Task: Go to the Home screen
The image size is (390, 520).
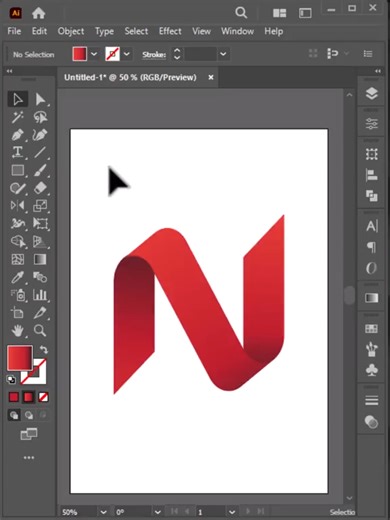Action: (38, 13)
